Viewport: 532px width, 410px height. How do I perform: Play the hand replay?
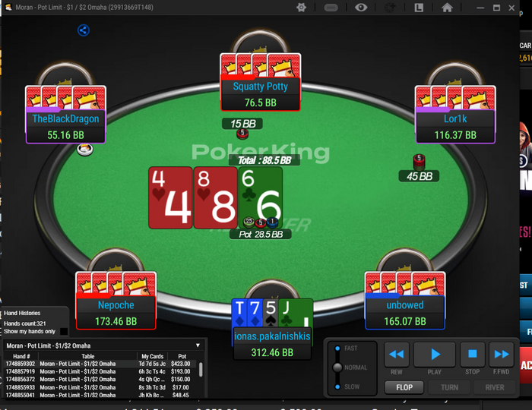[x=435, y=355]
